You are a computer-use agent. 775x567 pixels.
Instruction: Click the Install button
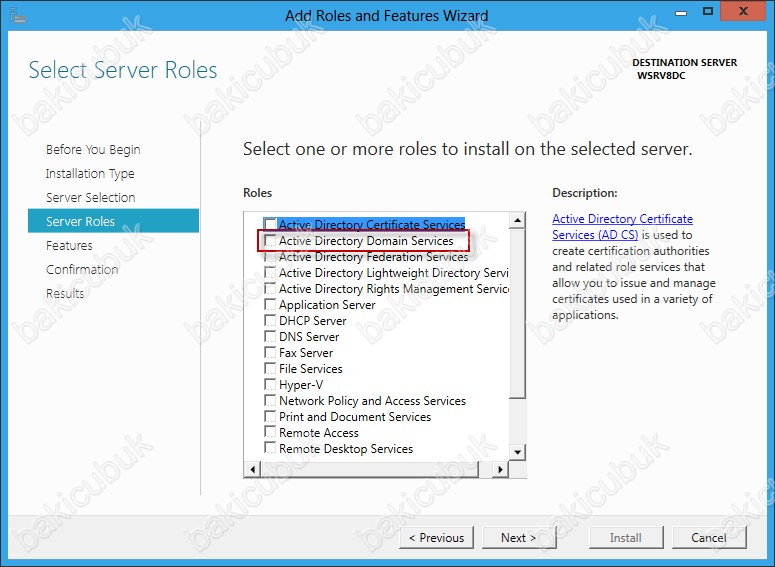tap(626, 537)
